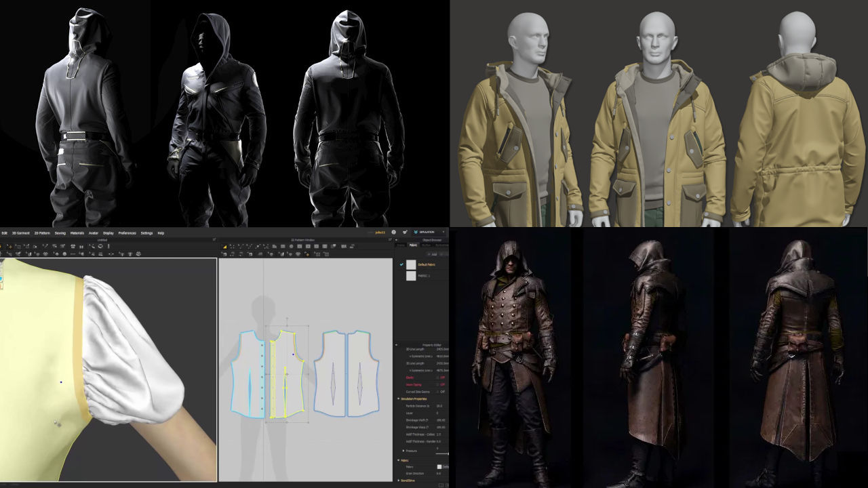
Task: Open the 3D Garment menu
Action: [x=21, y=233]
